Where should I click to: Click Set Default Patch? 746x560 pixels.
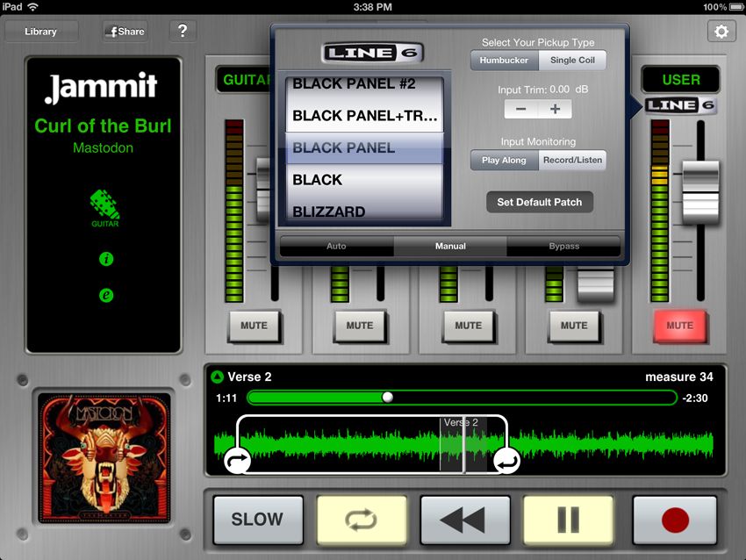click(x=540, y=202)
